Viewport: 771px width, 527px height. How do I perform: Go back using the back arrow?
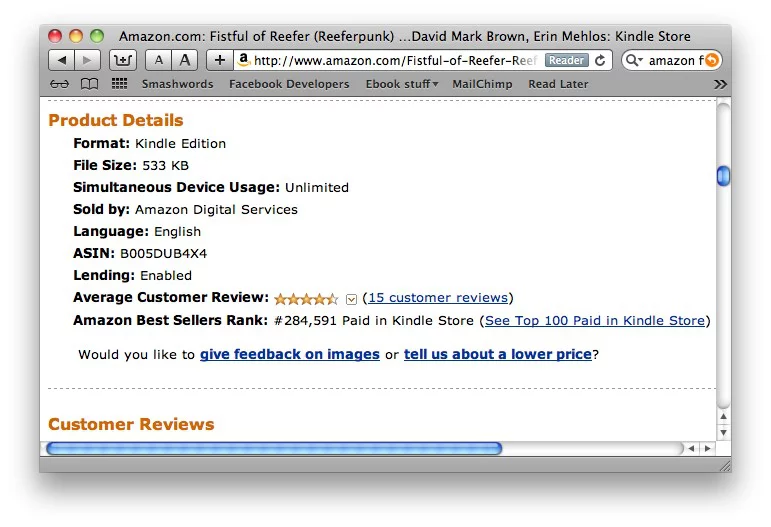pyautogui.click(x=61, y=60)
